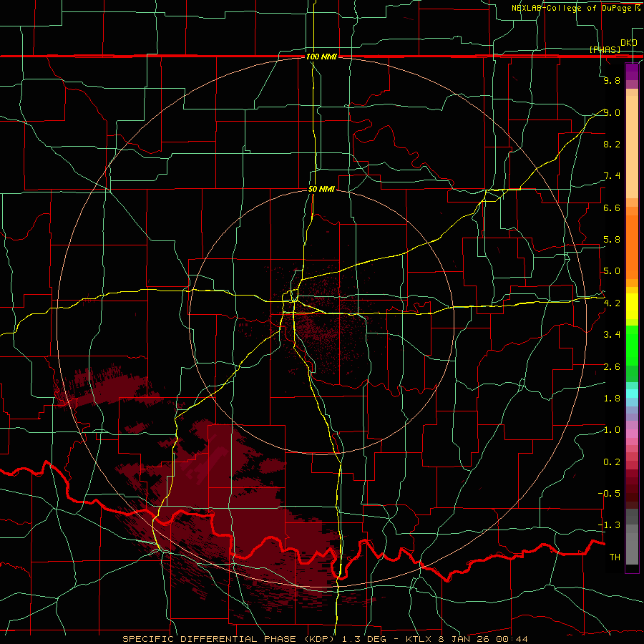644x644 pixels.
Task: Click the 1.8 scale value
Action: [612, 399]
